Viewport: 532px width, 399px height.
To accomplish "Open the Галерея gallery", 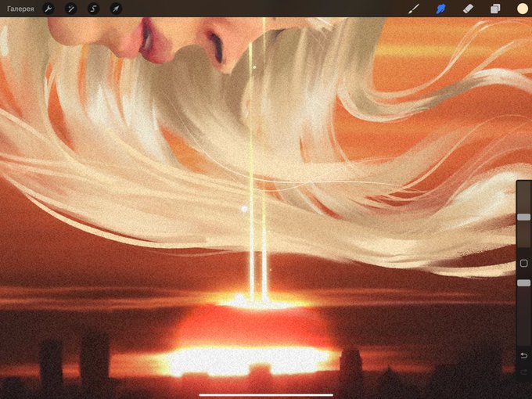I will pyautogui.click(x=20, y=9).
